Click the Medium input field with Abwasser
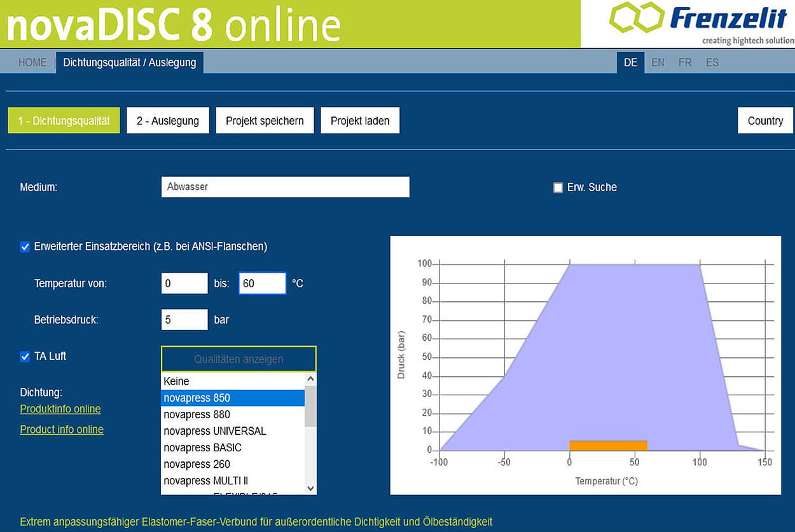This screenshot has width=795, height=532. tap(286, 187)
